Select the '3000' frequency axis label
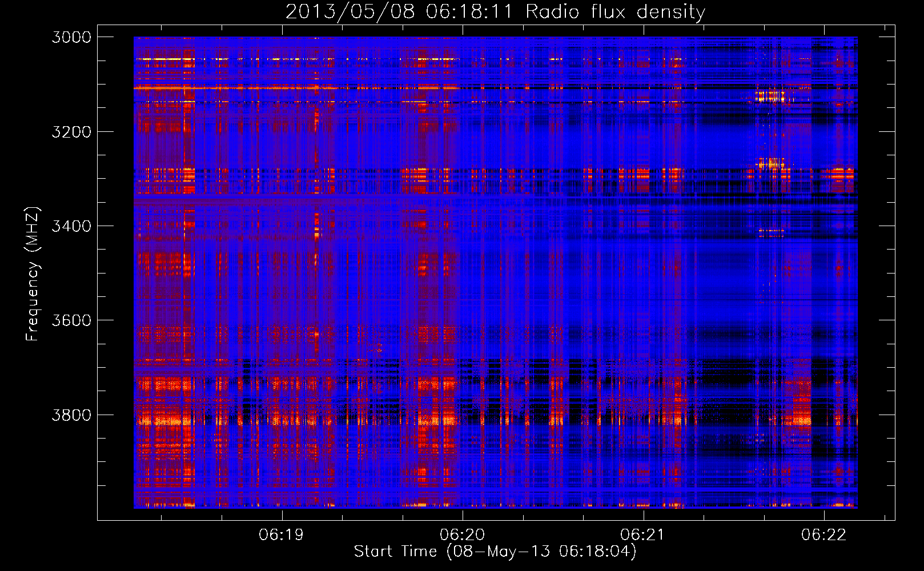The image size is (924, 571). coord(71,37)
